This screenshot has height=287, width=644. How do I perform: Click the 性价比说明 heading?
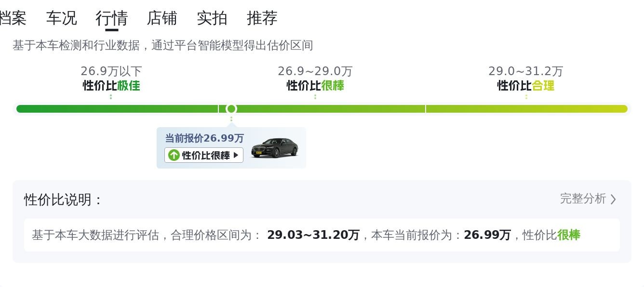point(63,199)
